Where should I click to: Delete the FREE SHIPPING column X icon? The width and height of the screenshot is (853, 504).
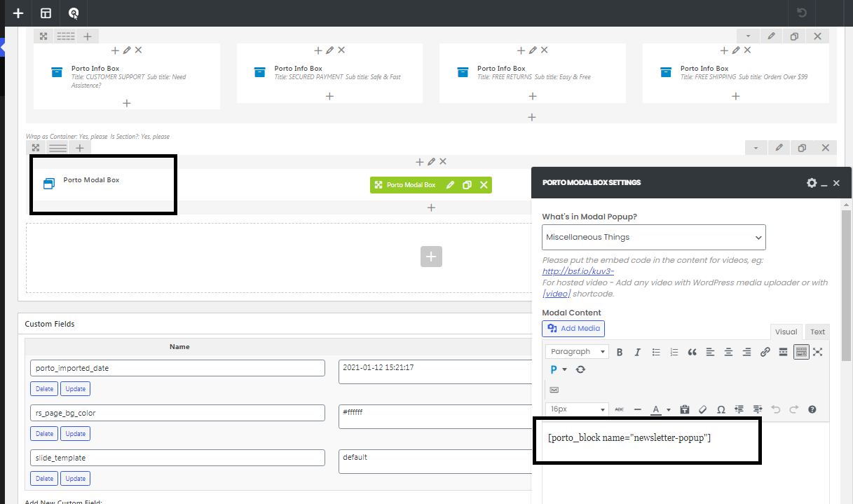pyautogui.click(x=747, y=50)
